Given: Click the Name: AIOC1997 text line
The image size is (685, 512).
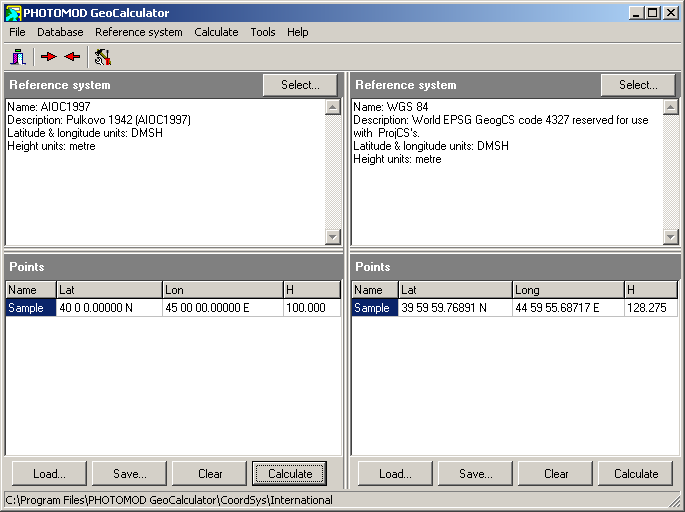Looking at the screenshot, I should 49,107.
